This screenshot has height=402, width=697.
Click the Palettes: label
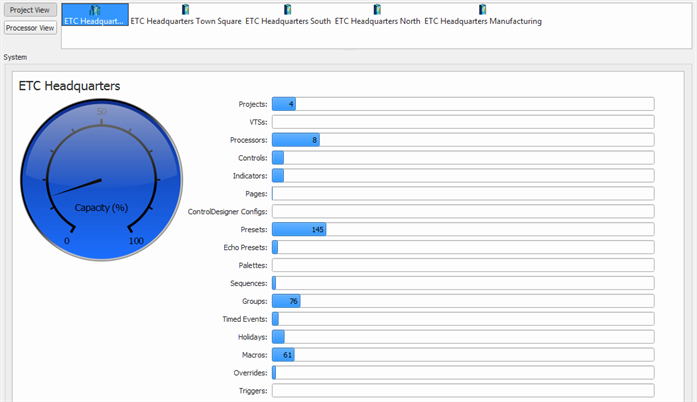[x=253, y=265]
